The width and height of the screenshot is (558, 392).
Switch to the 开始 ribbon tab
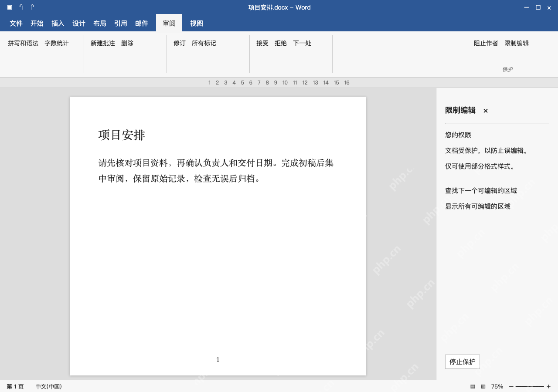(37, 24)
